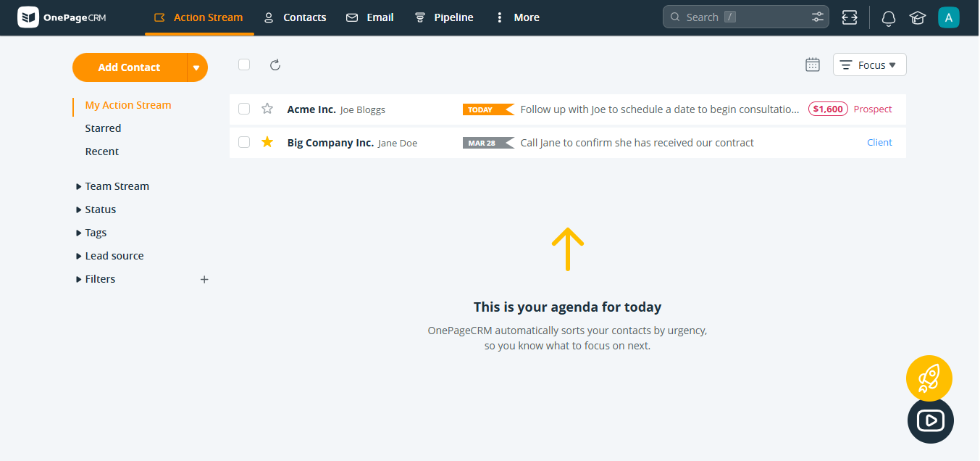The height and width of the screenshot is (461, 980).
Task: Click the 'Call Jane to confirm' action text
Action: (637, 143)
